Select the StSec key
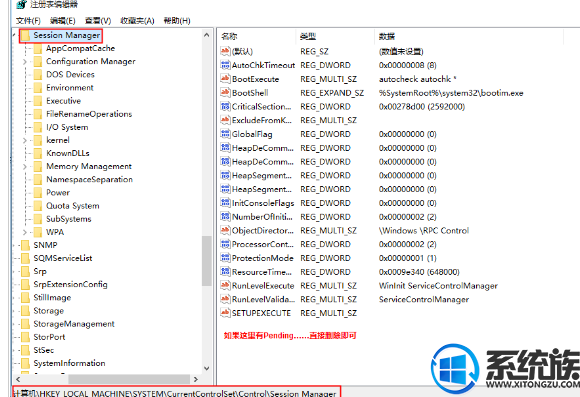The width and height of the screenshot is (580, 397). (x=44, y=350)
